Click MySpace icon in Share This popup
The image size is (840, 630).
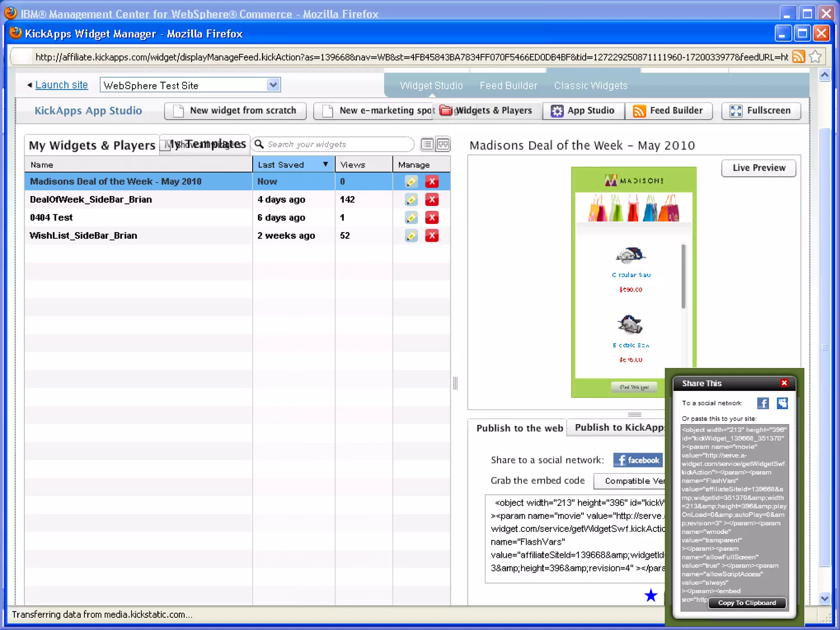click(782, 403)
